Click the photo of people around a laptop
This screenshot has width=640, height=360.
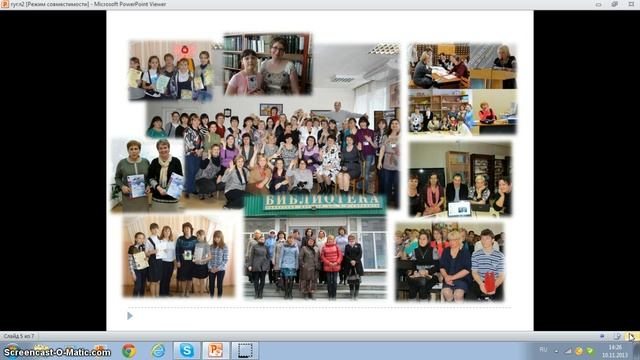pyautogui.click(x=460, y=179)
